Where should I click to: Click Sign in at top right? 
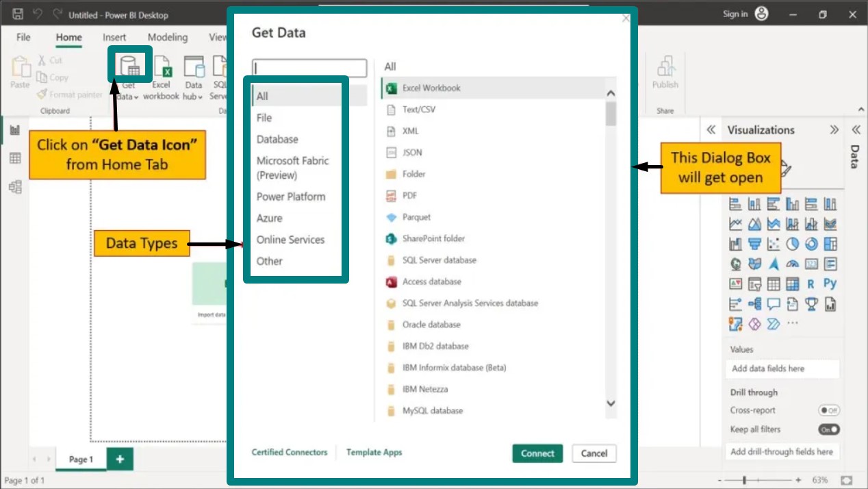[x=735, y=14]
